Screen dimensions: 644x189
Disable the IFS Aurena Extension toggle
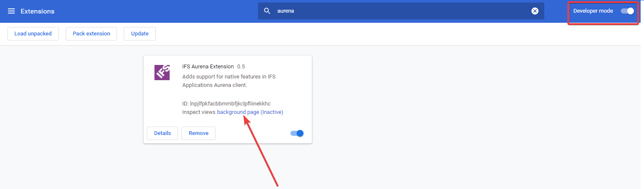pos(297,133)
